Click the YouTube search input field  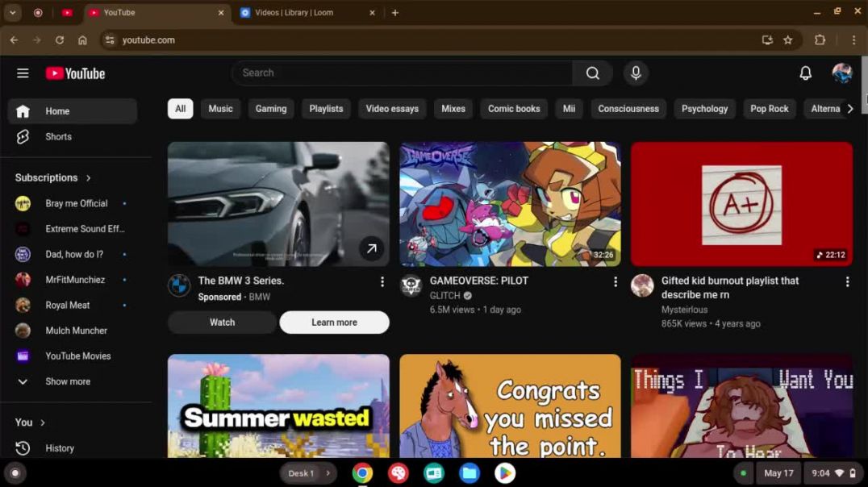(403, 73)
